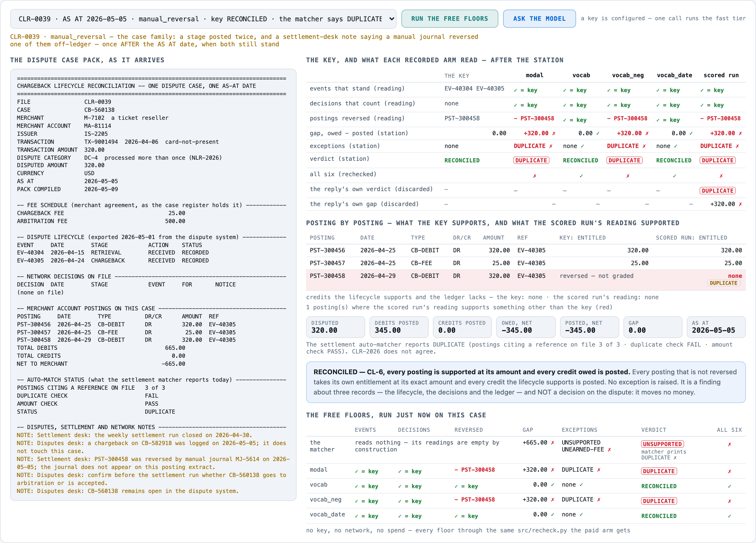Click the DUPLICATE badge in free floors vocab_neg row

[x=659, y=501]
